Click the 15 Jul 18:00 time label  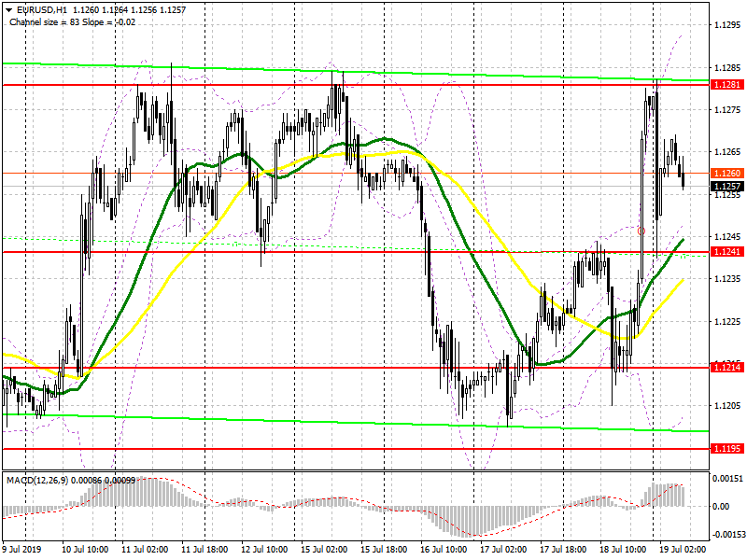coord(384,550)
